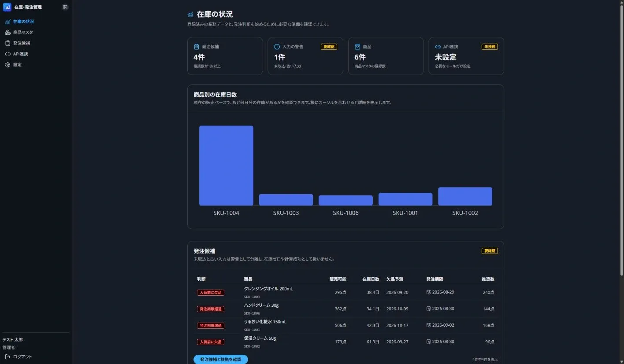Viewport: 624px width, 364px height.
Task: Click the chart icon next to page title 在庫の状況
Action: (x=190, y=15)
